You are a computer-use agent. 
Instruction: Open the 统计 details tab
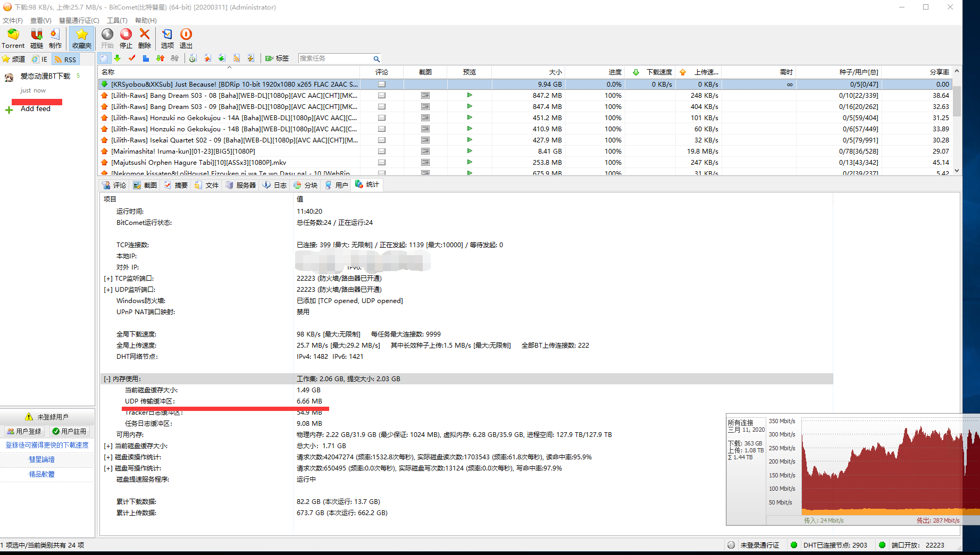[367, 184]
